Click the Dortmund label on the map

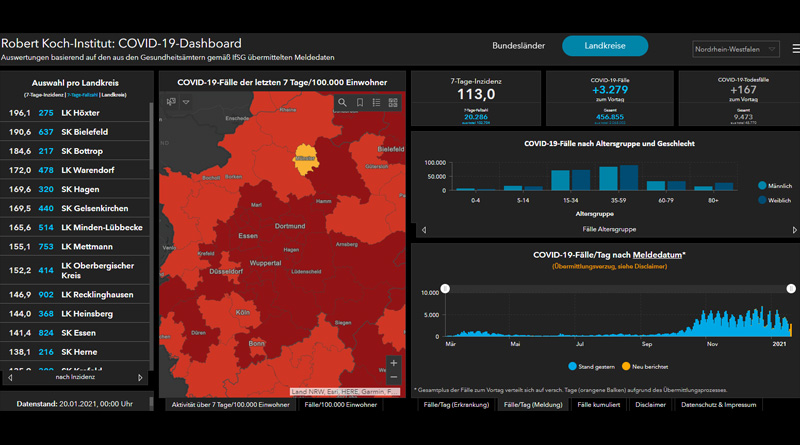(x=290, y=226)
